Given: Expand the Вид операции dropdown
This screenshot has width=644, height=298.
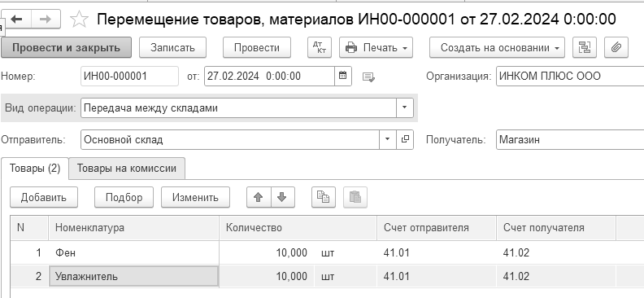Looking at the screenshot, I should 405,107.
